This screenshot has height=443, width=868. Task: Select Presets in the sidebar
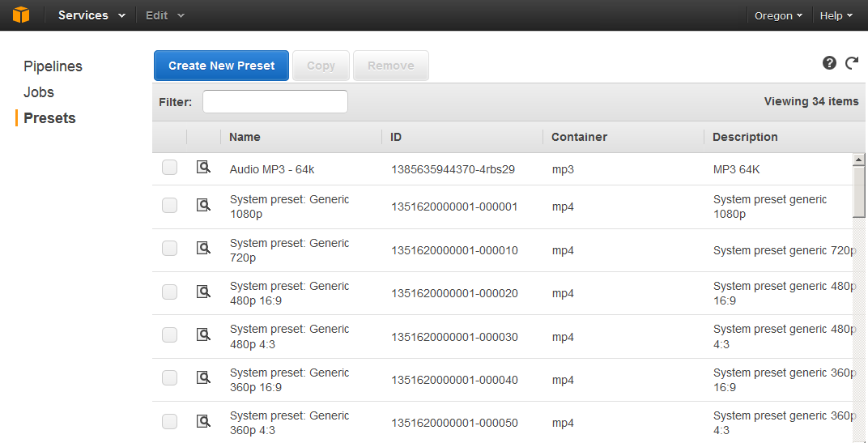[x=50, y=118]
